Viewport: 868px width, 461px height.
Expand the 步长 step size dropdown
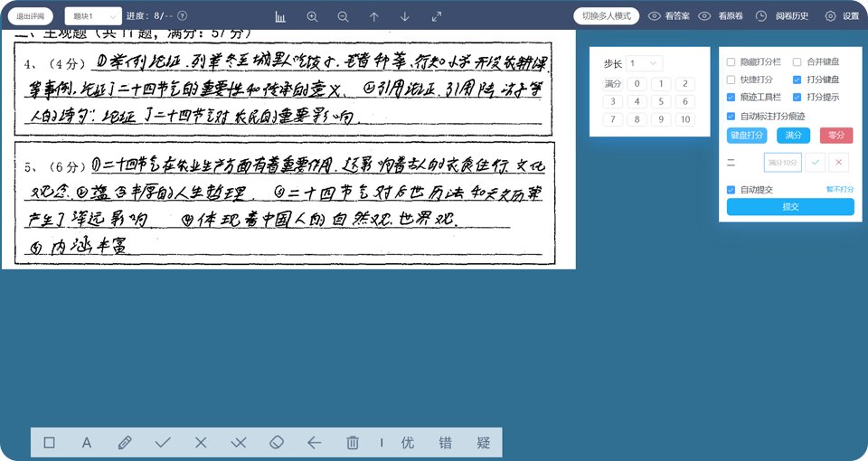tap(645, 63)
